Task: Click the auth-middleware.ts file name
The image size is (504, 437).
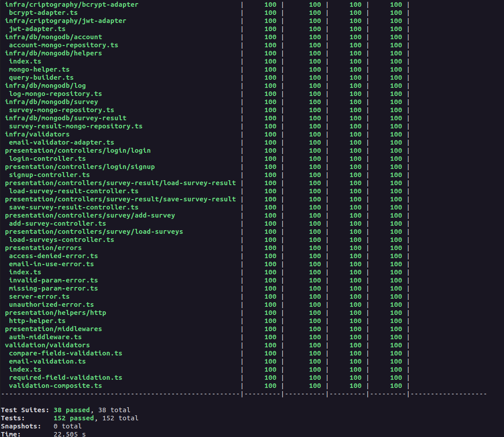Action: pyautogui.click(x=44, y=337)
